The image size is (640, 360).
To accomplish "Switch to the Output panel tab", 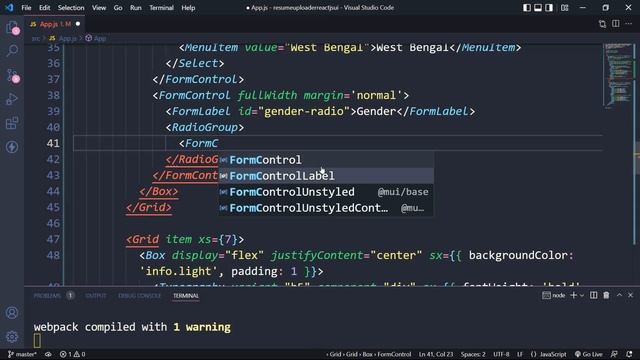I will coord(96,296).
